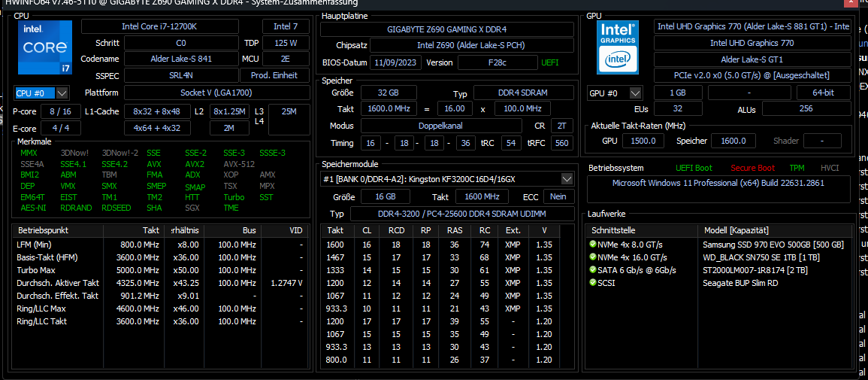Click the command rate value 2T

pyautogui.click(x=562, y=126)
